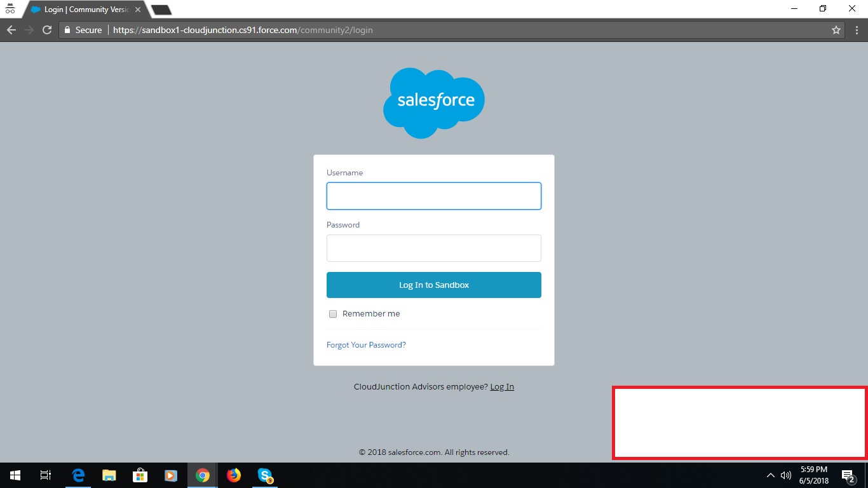Open the Forgot Your Password link

(x=366, y=344)
